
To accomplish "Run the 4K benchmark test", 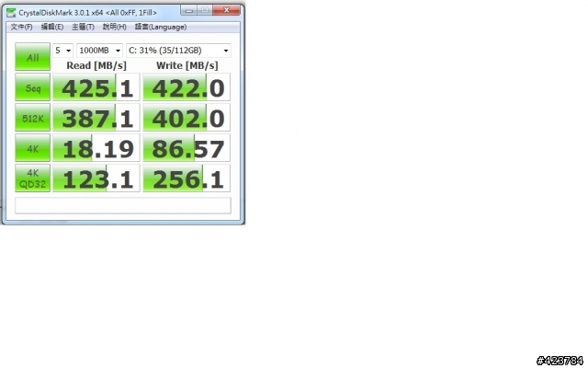I will pyautogui.click(x=33, y=148).
